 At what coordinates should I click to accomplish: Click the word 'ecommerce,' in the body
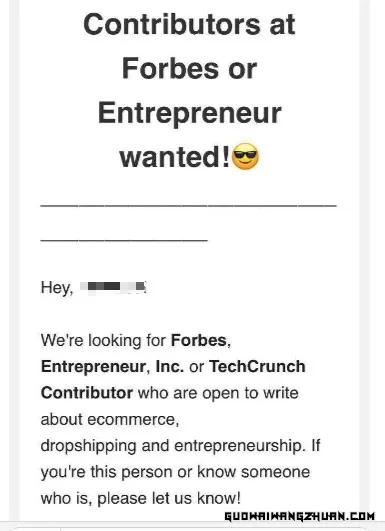point(133,420)
